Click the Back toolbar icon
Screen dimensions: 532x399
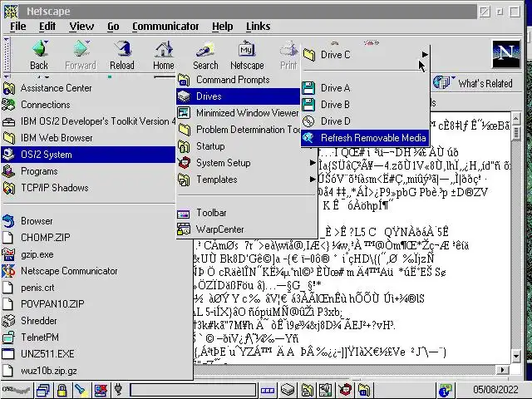click(x=40, y=48)
